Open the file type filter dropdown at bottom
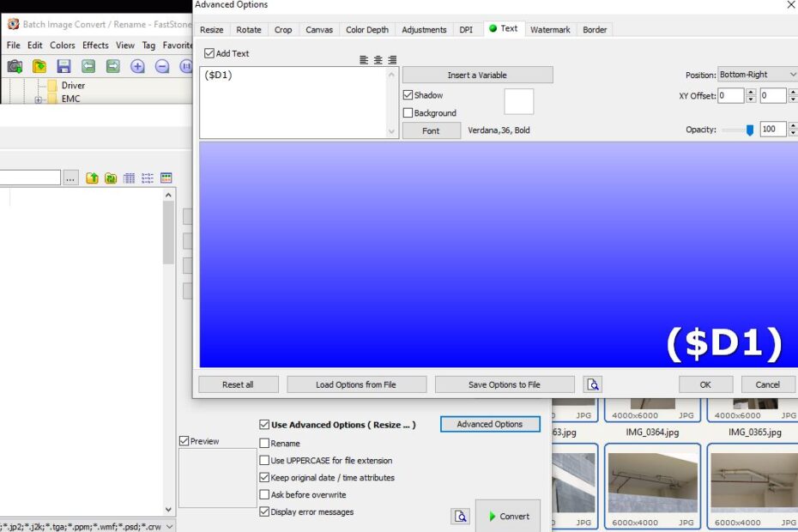Screen dimensions: 798x532 [x=169, y=526]
